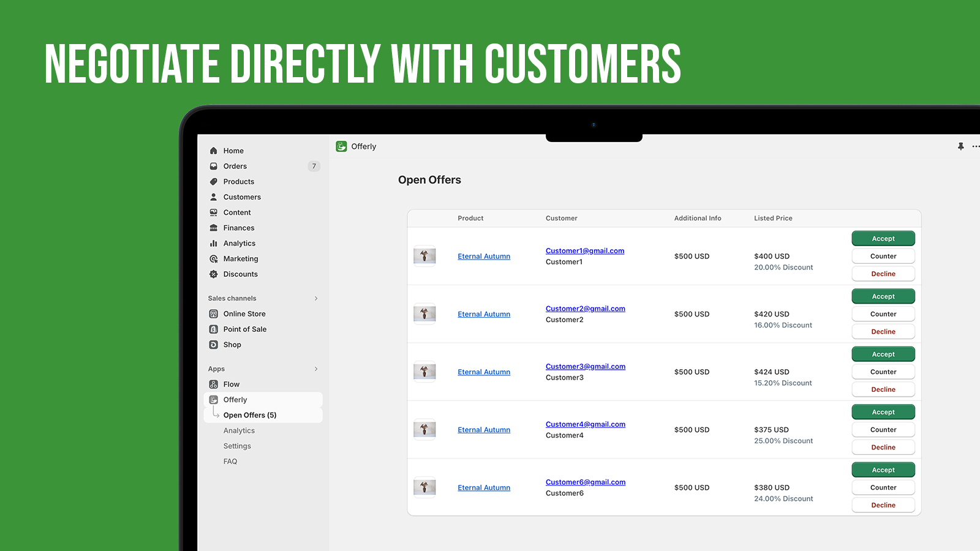Click the green Offerly logo in header

pos(341,146)
